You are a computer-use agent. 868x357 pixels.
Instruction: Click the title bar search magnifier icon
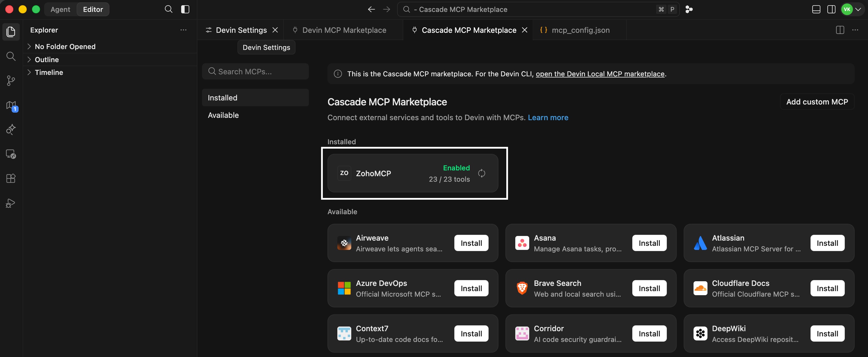(168, 9)
